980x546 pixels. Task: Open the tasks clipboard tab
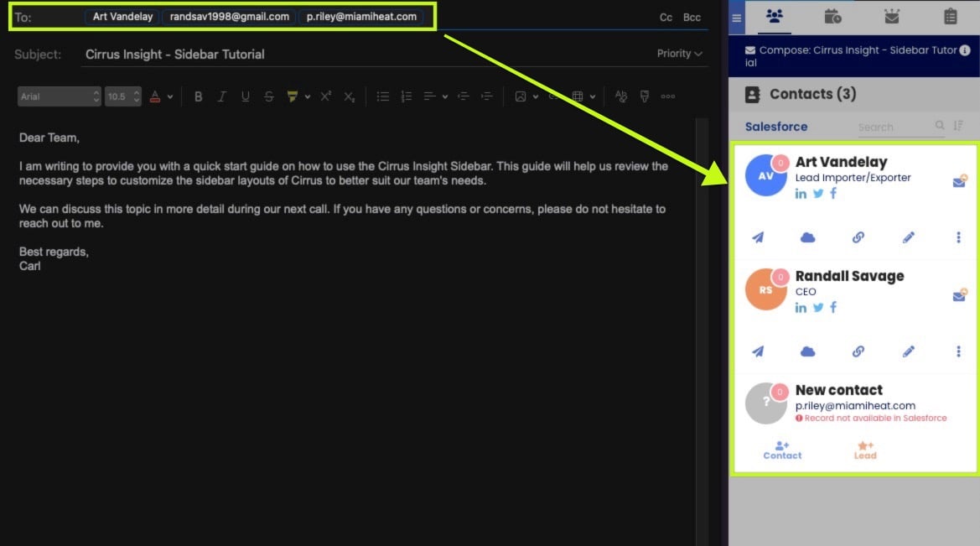[x=951, y=16]
